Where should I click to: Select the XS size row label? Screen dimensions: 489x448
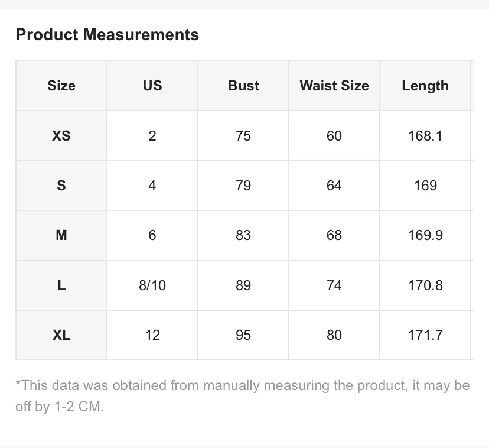tap(61, 136)
